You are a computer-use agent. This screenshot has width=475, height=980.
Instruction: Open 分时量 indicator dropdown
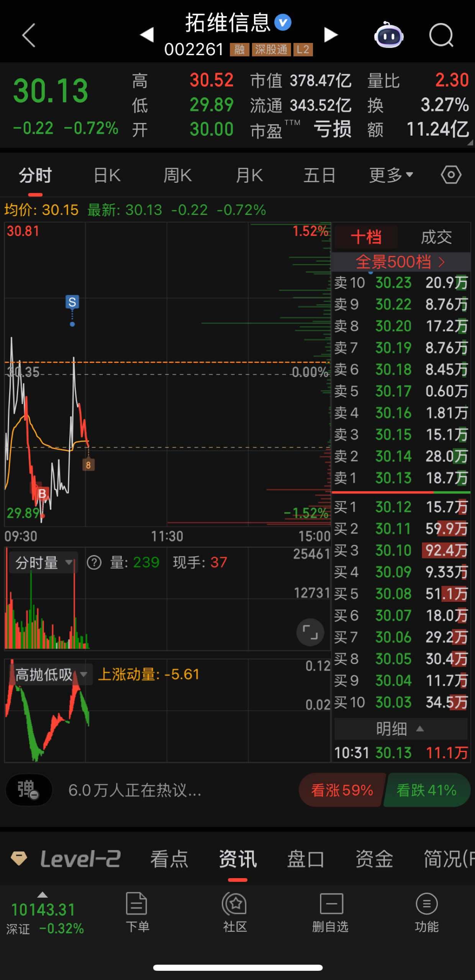[x=43, y=562]
